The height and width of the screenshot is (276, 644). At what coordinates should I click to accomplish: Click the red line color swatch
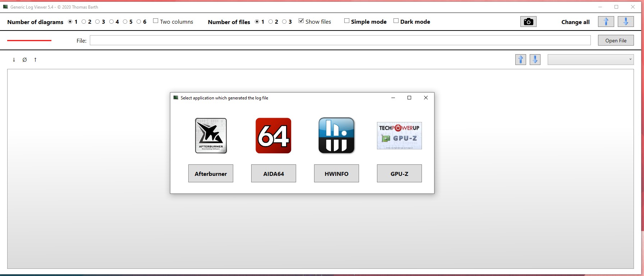29,41
